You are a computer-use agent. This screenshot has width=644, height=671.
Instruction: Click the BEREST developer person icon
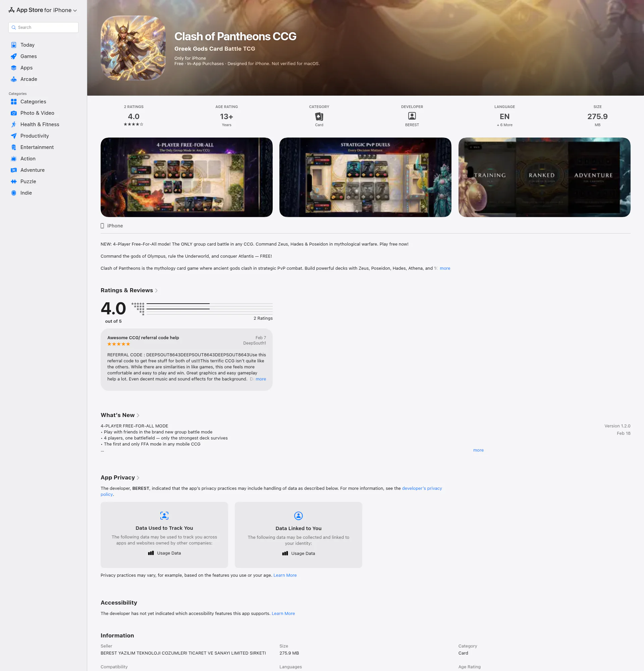[x=412, y=116]
